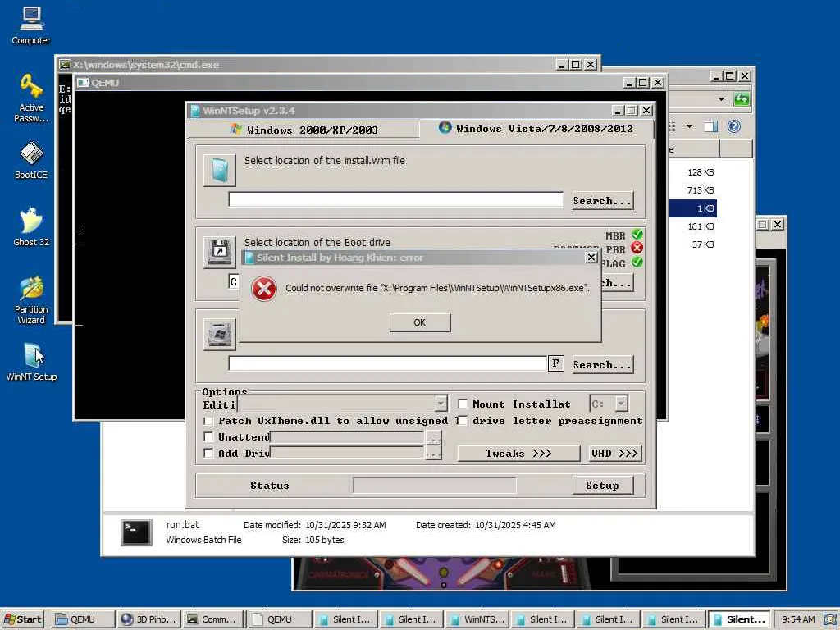Expand the Edition dropdown
Viewport: 840px width, 630px height.
pos(441,403)
